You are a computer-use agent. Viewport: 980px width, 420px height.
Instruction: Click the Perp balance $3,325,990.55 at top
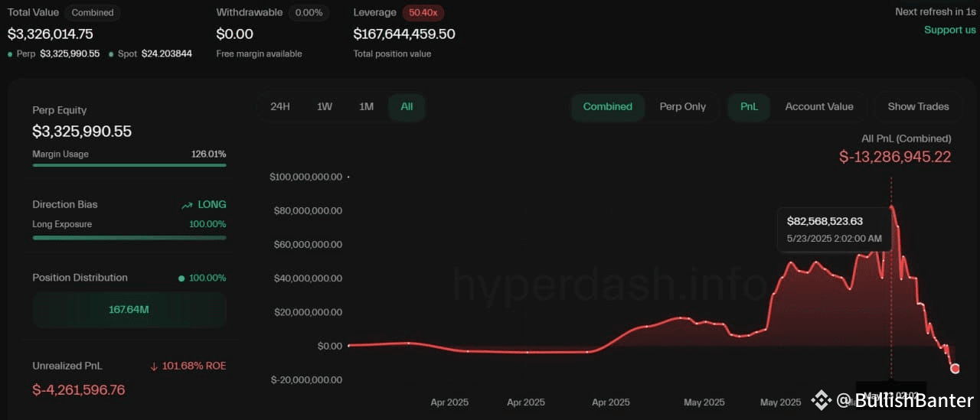70,54
